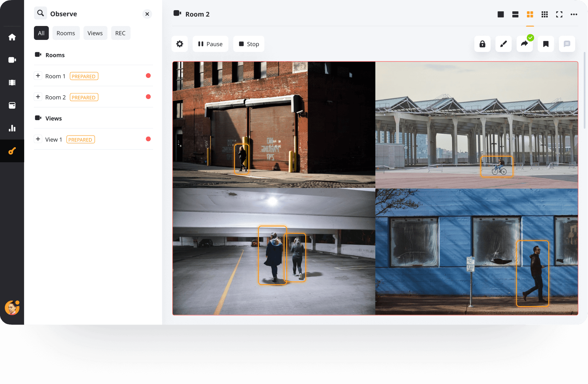Bookmark the current Room 2 view
This screenshot has height=384, width=588.
pos(545,44)
